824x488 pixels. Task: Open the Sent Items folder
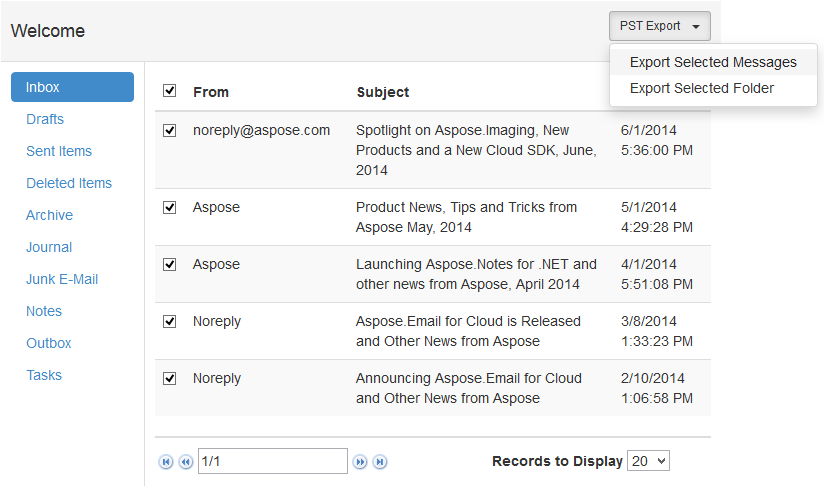coord(59,151)
